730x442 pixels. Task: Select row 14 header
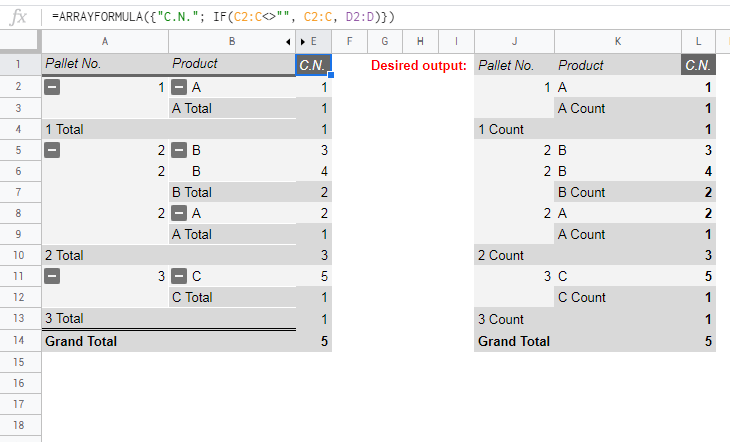pyautogui.click(x=19, y=340)
